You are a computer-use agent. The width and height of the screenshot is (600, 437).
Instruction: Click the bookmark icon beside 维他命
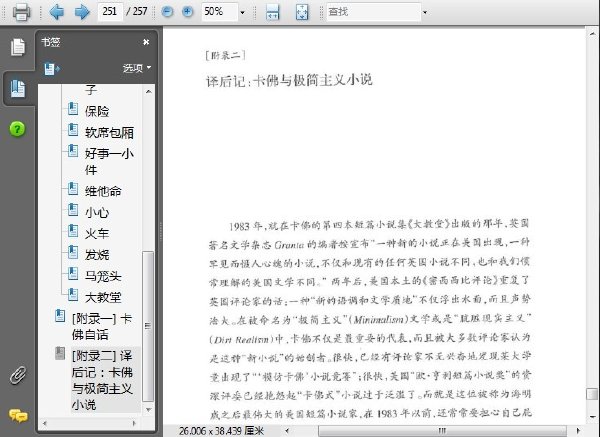click(x=73, y=188)
